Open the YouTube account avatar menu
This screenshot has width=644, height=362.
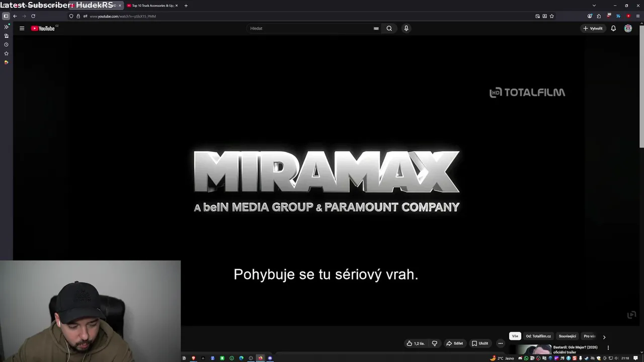coord(628,28)
